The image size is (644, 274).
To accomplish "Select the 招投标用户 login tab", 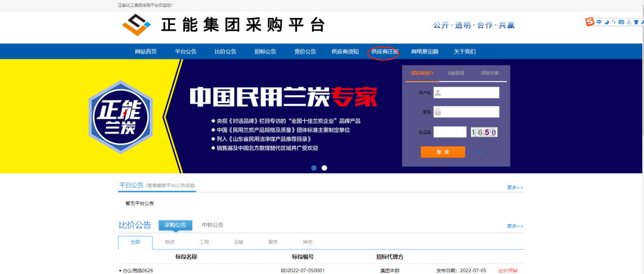I will click(422, 73).
